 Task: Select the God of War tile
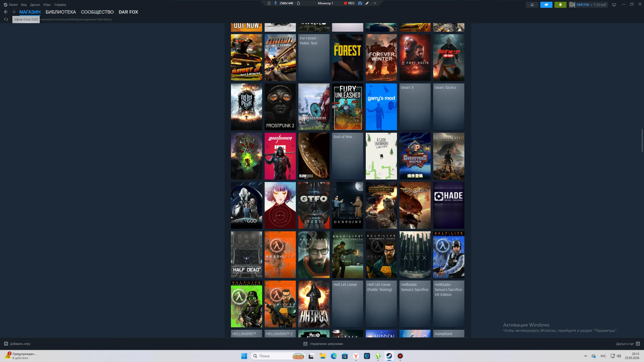click(348, 156)
